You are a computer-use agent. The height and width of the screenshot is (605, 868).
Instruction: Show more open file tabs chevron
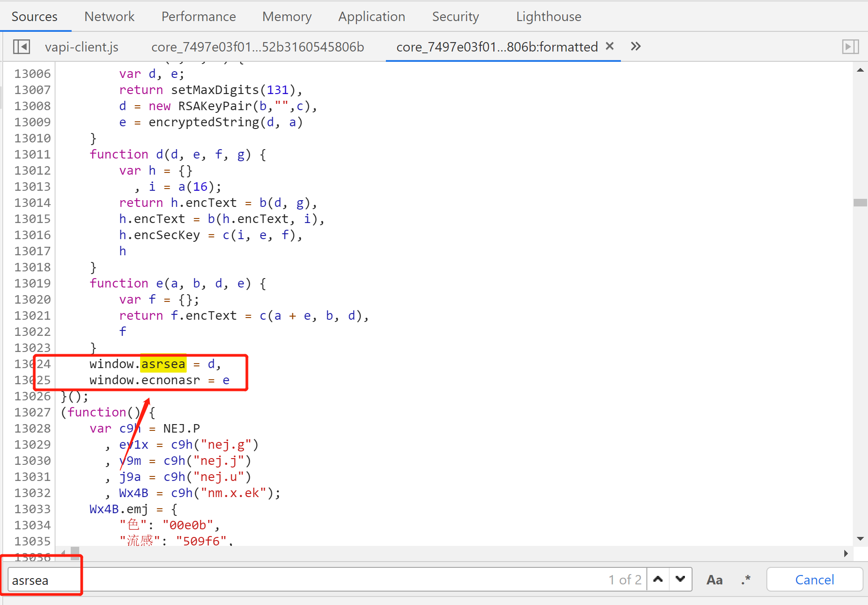click(636, 46)
